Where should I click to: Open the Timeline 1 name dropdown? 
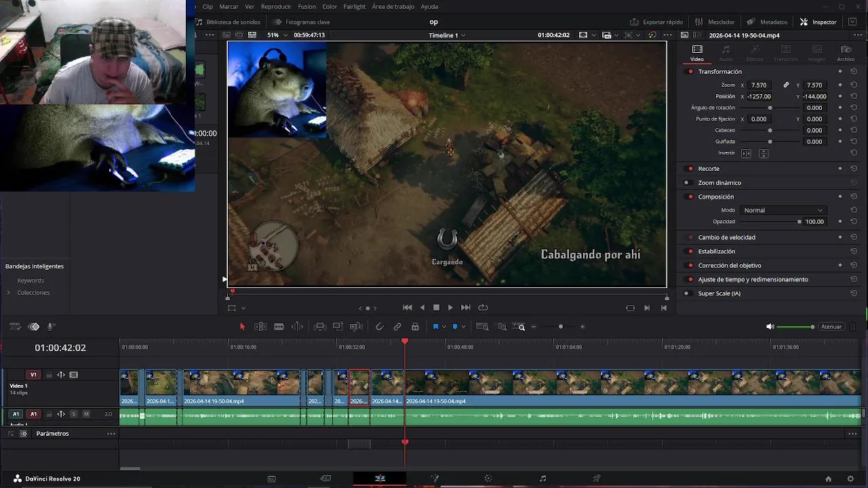click(447, 35)
